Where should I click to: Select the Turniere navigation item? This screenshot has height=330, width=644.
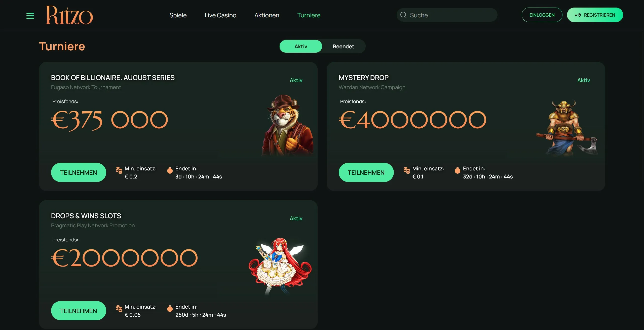tap(309, 15)
